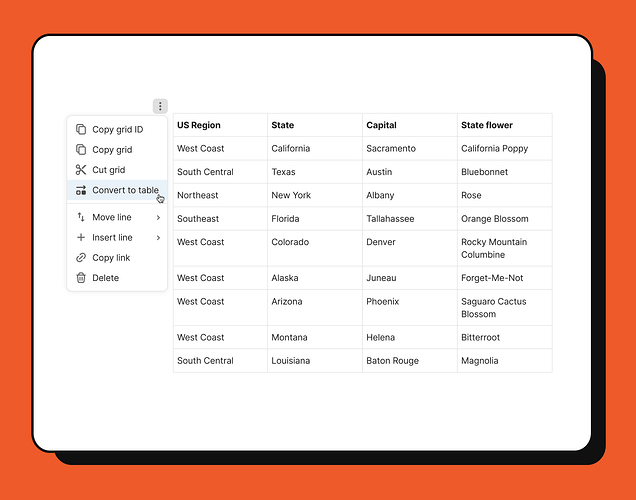Click the Capital column header
Screen dimensions: 636x500
410,125
